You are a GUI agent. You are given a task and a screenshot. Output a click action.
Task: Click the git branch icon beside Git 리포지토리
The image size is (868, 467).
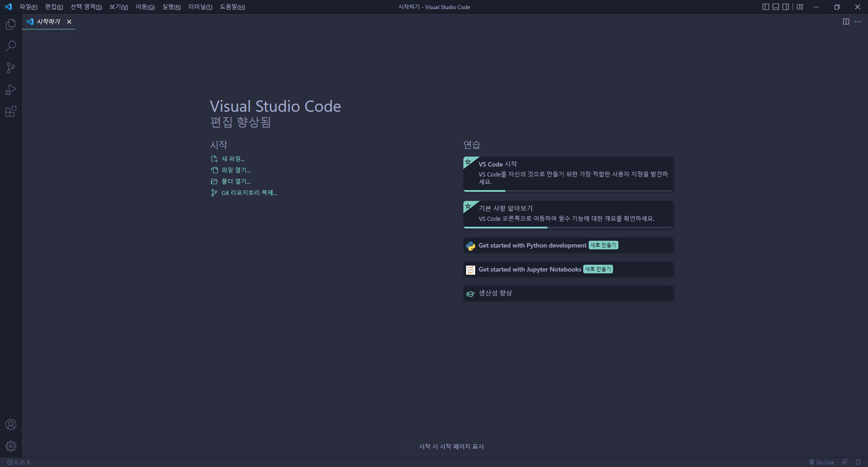coord(214,193)
